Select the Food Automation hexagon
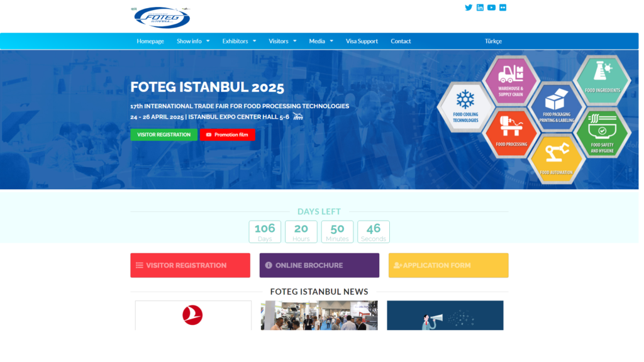The height and width of the screenshot is (362, 644). (556, 159)
